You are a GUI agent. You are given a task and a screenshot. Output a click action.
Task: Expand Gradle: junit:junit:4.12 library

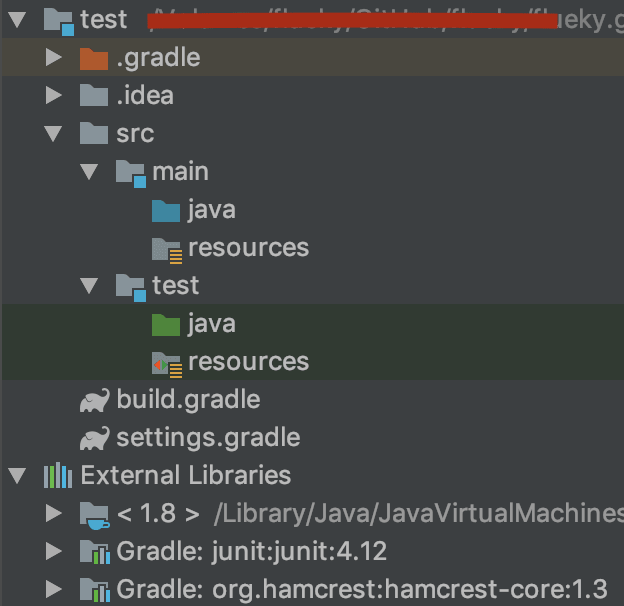(x=54, y=551)
